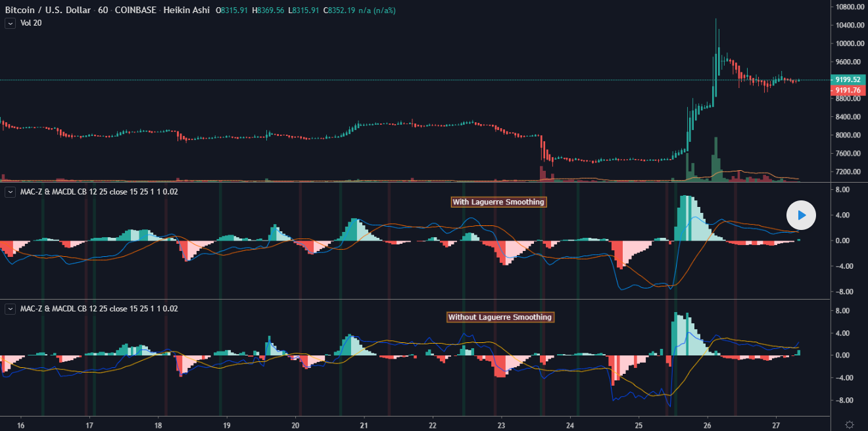The width and height of the screenshot is (868, 431).
Task: Click the 7200.00 price axis label
Action: pos(848,172)
